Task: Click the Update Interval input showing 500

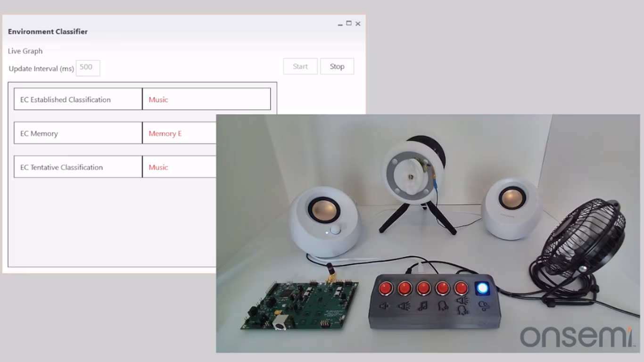Action: pos(88,68)
